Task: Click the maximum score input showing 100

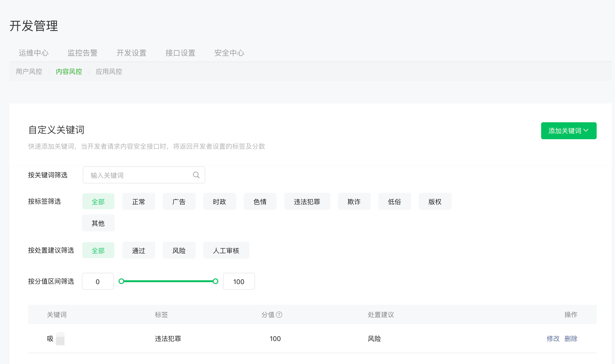Action: pos(239,281)
